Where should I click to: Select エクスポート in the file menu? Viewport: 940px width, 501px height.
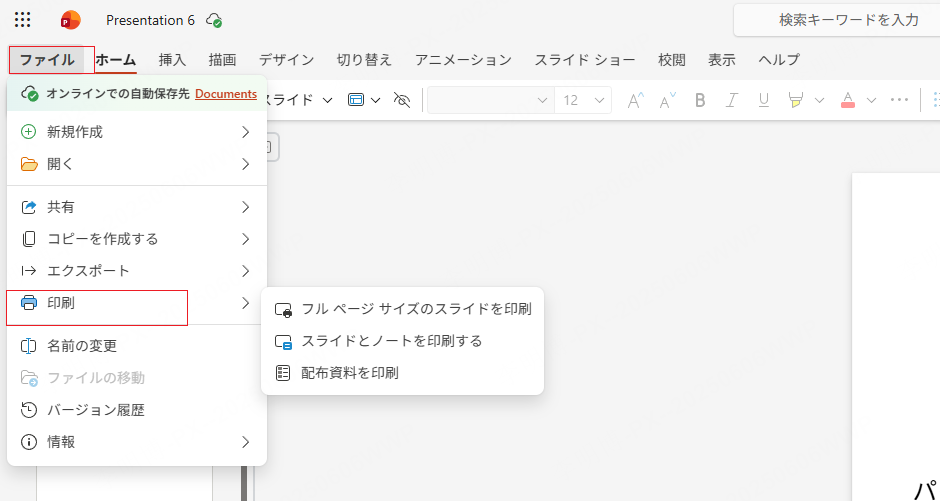point(137,271)
